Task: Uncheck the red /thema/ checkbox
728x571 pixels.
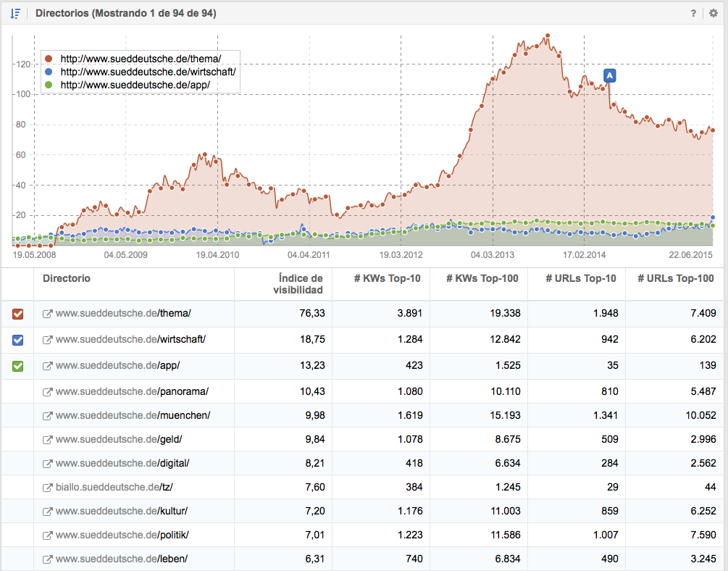Action: [x=18, y=314]
